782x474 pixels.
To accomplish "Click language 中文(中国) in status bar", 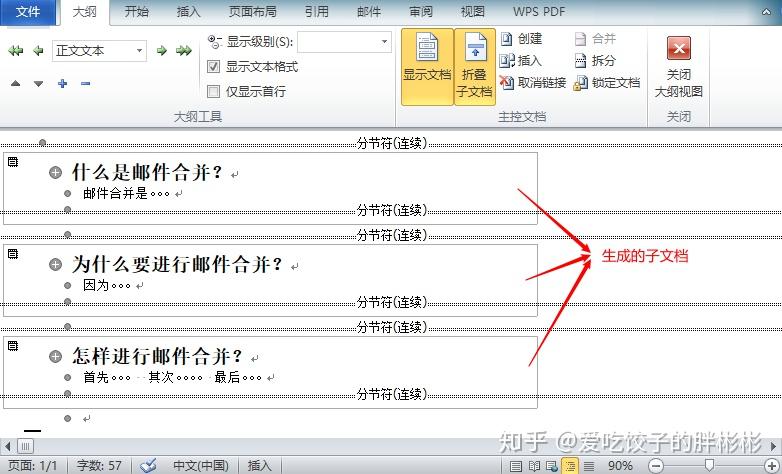I will pyautogui.click(x=200, y=466).
